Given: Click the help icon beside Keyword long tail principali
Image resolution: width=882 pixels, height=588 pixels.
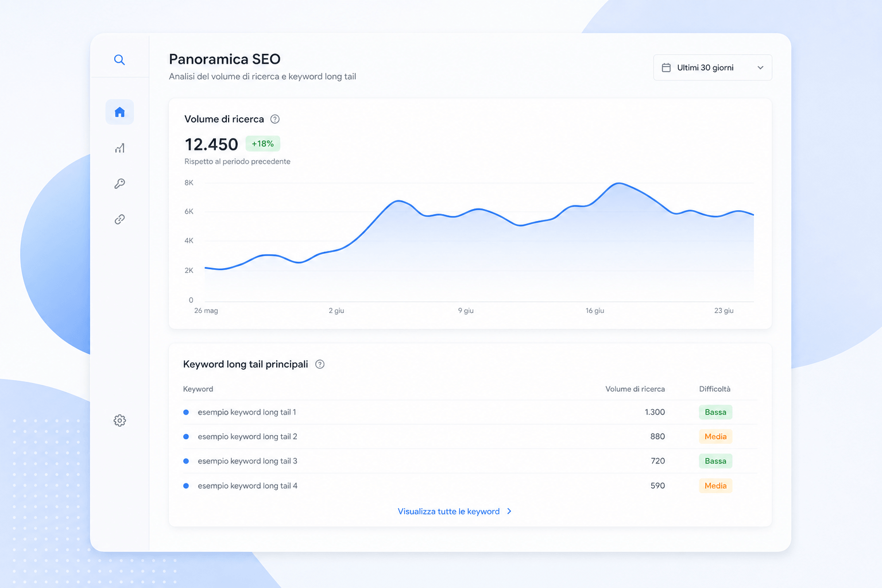Looking at the screenshot, I should (x=320, y=364).
